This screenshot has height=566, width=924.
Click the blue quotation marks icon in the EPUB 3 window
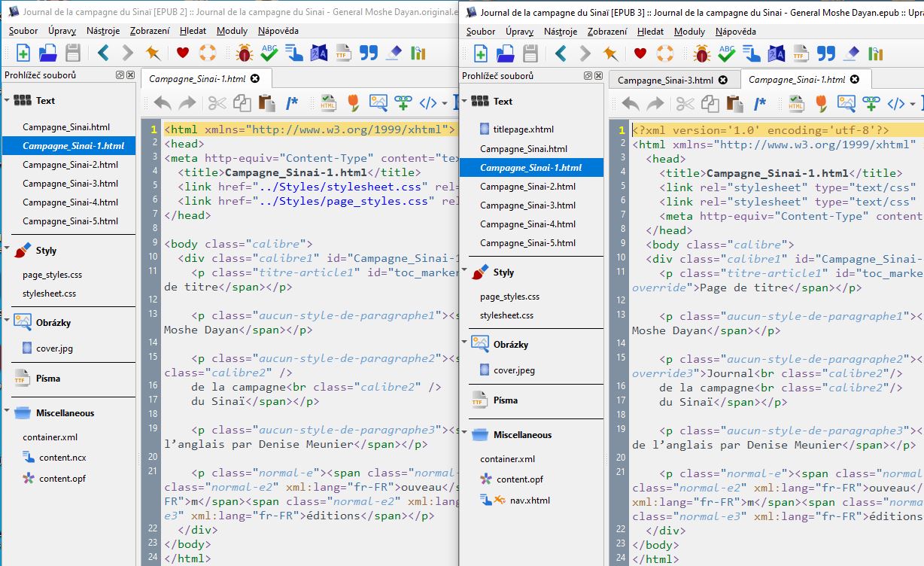[825, 53]
